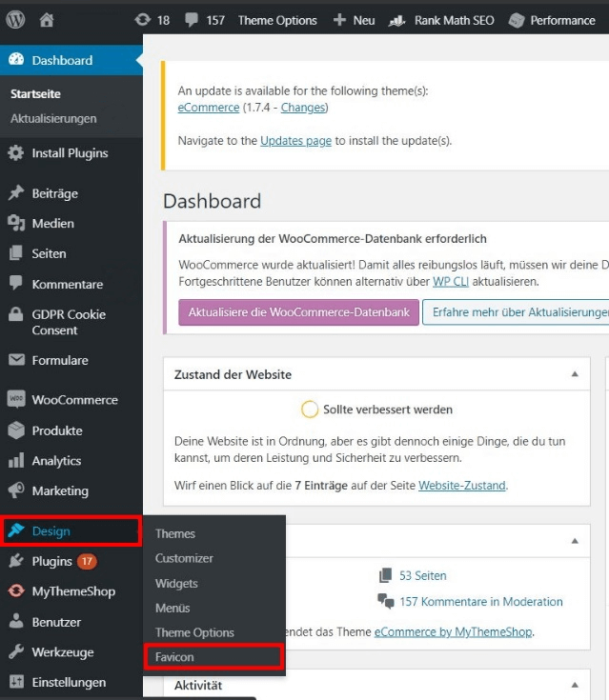609x700 pixels.
Task: Select Favicon in the Design submenu
Action: 174,657
